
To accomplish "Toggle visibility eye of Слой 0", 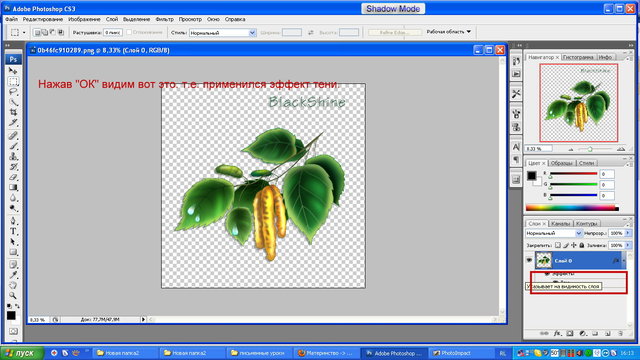I will [x=529, y=260].
